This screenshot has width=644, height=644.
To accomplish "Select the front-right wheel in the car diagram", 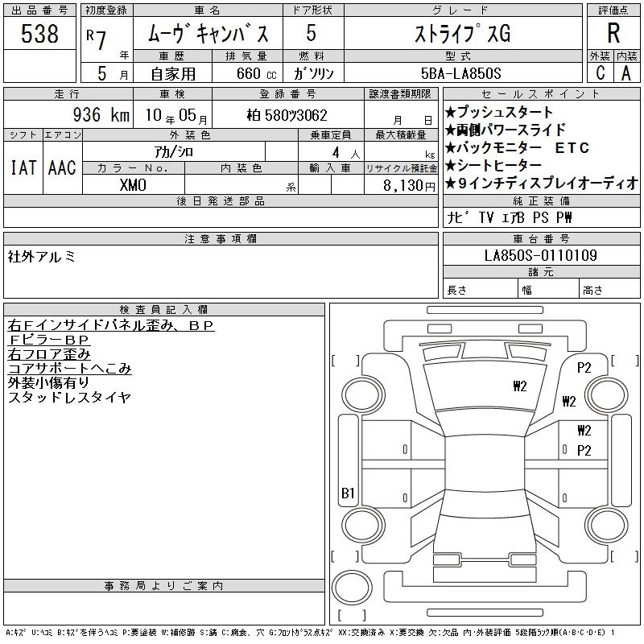I will (606, 393).
